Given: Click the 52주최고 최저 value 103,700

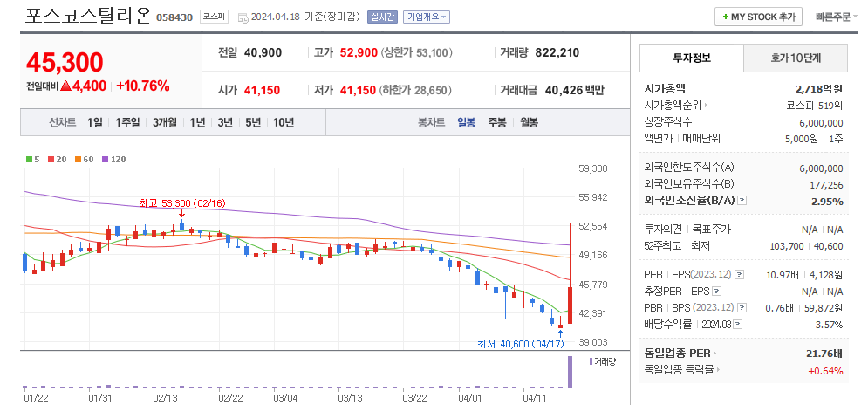Looking at the screenshot, I should (x=787, y=246).
